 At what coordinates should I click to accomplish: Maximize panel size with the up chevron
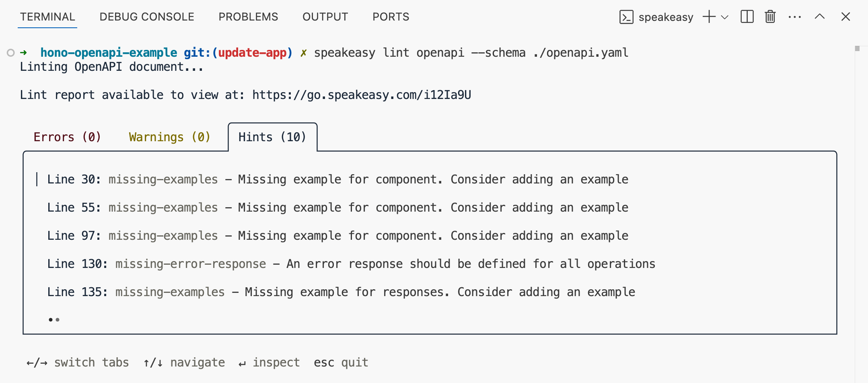coord(819,17)
